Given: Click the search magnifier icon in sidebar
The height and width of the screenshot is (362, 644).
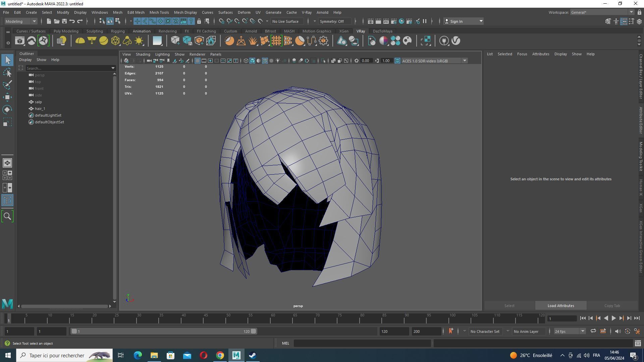Looking at the screenshot, I should point(7,216).
